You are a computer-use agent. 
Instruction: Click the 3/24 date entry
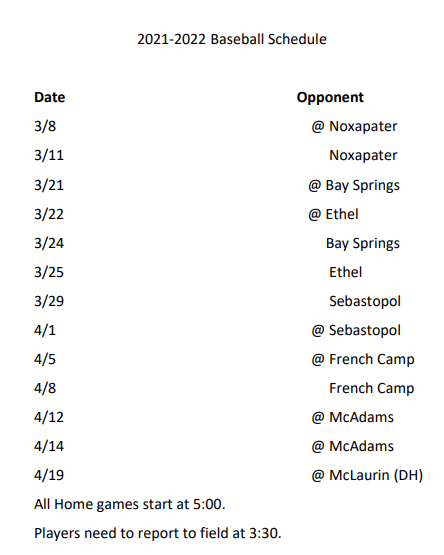point(49,243)
